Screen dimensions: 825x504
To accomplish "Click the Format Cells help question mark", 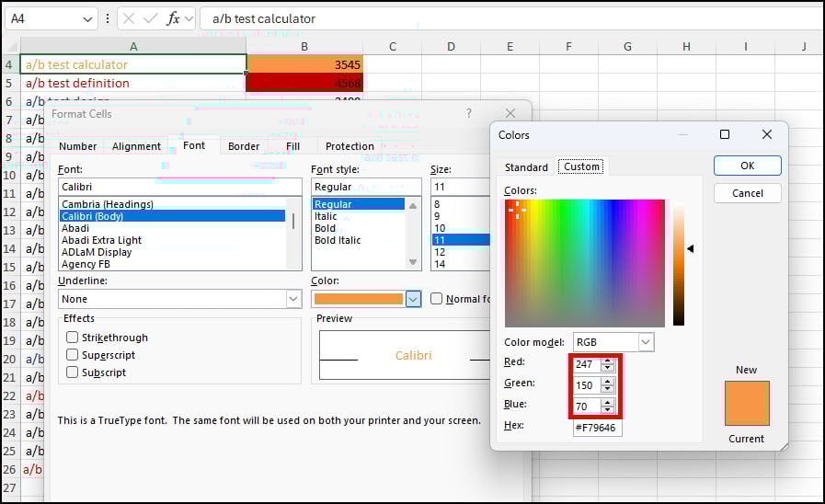I will pyautogui.click(x=469, y=113).
